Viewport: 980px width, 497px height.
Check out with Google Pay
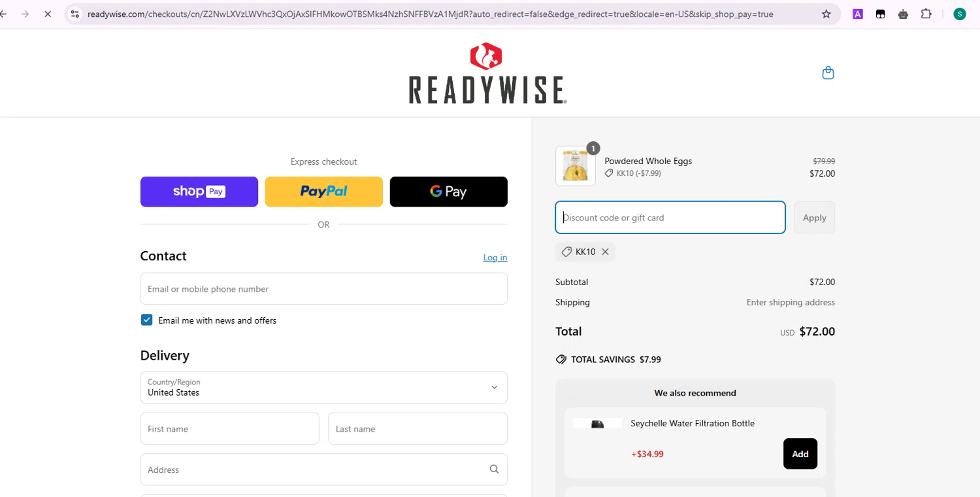(448, 192)
